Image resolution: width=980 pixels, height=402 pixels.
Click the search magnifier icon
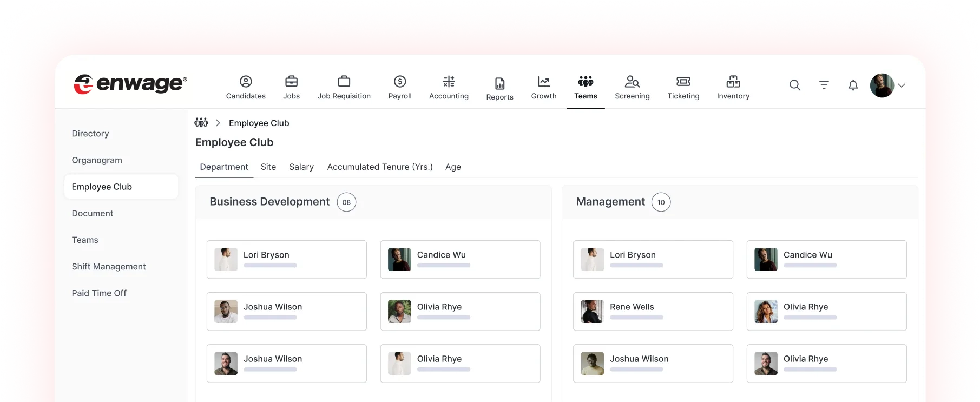(794, 85)
